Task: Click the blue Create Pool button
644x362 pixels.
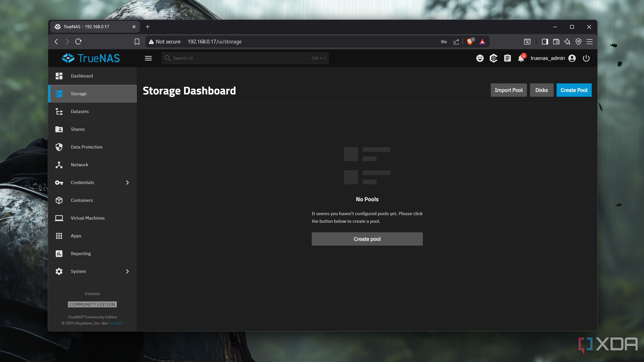Action: click(x=574, y=90)
